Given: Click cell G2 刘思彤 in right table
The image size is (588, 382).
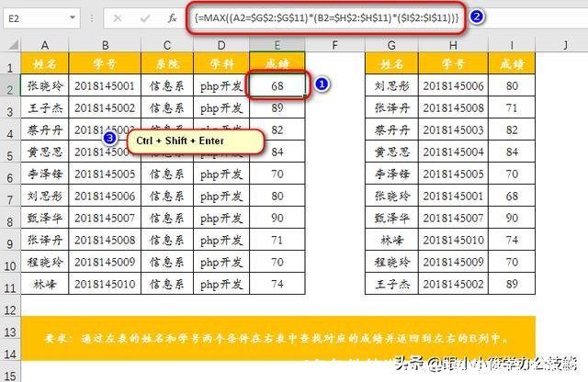Looking at the screenshot, I should [x=391, y=85].
